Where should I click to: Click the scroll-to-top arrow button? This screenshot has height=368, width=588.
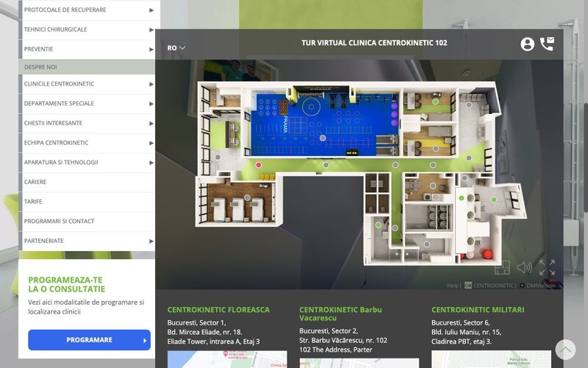pos(565,350)
